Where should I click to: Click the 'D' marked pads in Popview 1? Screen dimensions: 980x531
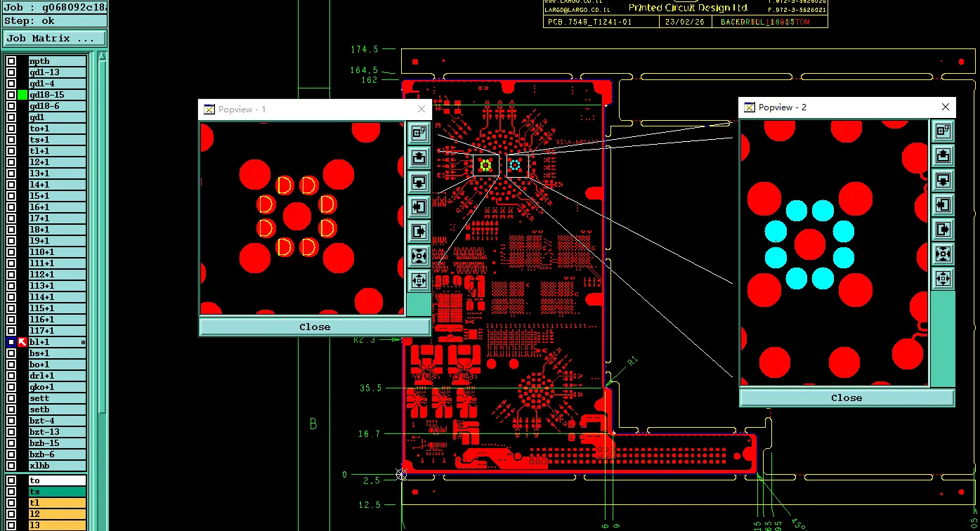pos(296,216)
